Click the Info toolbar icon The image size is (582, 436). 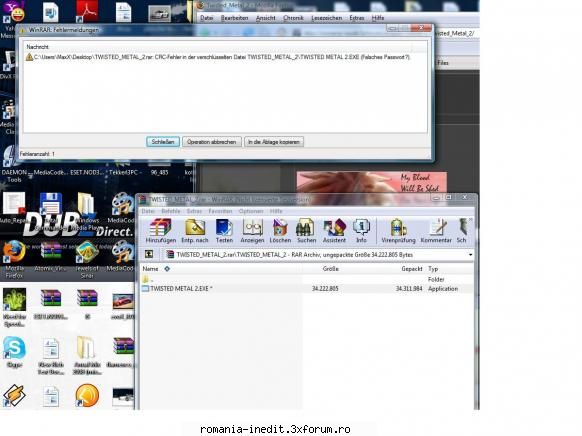(x=361, y=231)
